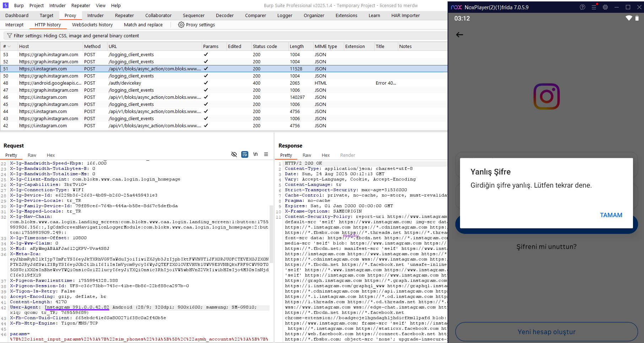
Task: Open the Burp menu
Action: coord(19,5)
